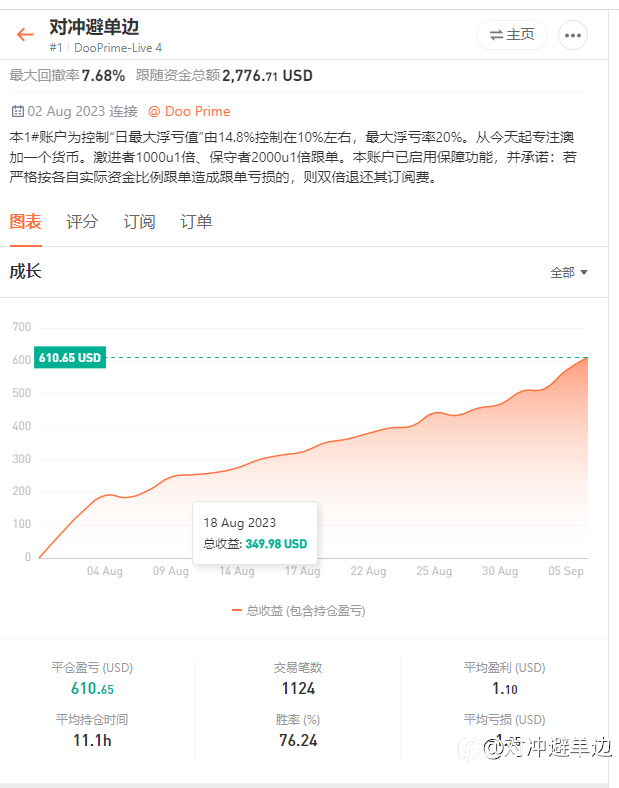Click the 04 Aug axis label
This screenshot has width=619, height=788.
point(105,571)
